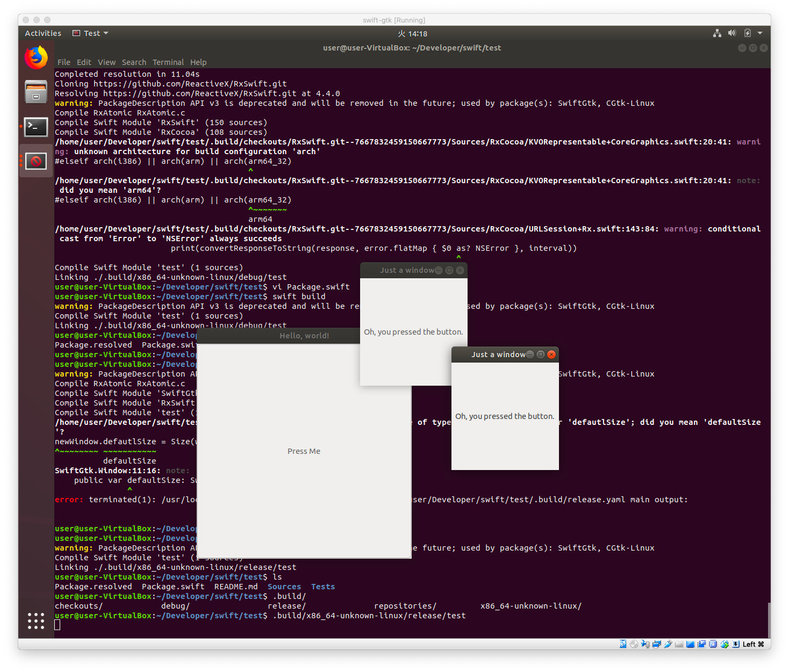Click the USB devices icon in VirtualBox status bar

click(668, 644)
